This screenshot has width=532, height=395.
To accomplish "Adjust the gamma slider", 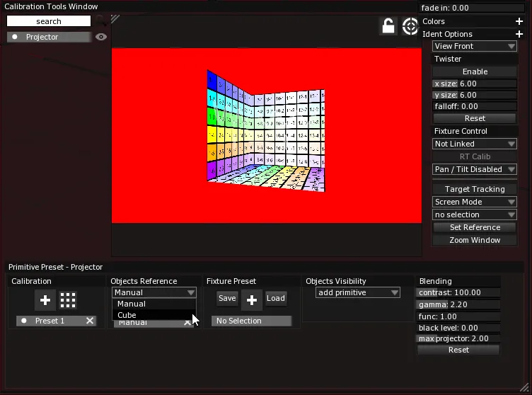I will [458, 304].
